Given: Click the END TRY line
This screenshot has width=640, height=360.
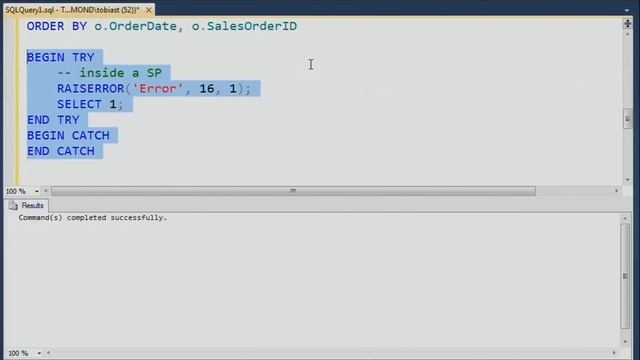Looking at the screenshot, I should click(x=53, y=120).
